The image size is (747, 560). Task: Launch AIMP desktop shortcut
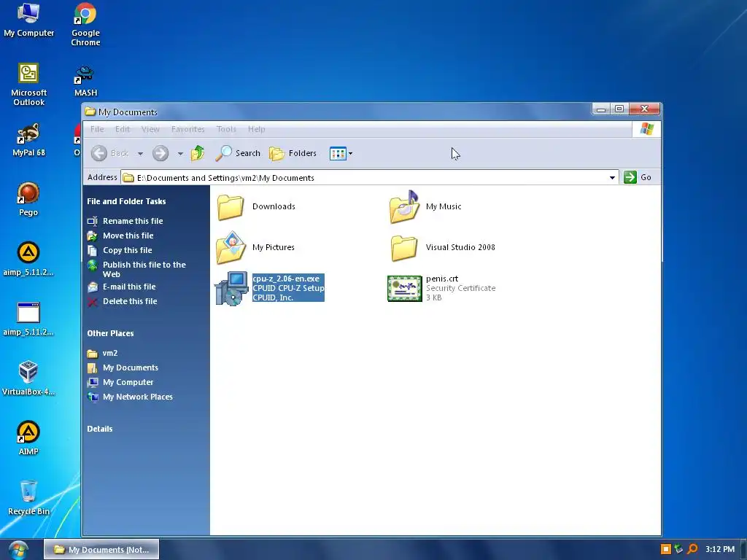point(28,438)
